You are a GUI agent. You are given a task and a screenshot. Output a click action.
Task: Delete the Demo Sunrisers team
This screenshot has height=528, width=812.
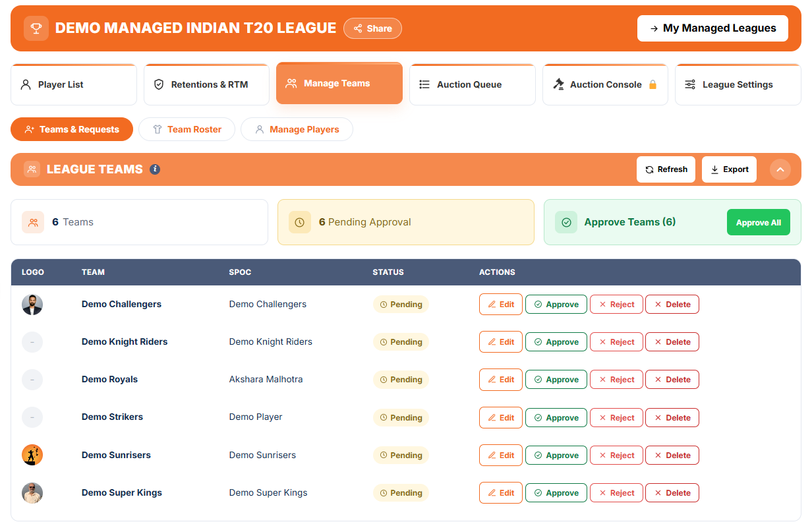pos(672,455)
